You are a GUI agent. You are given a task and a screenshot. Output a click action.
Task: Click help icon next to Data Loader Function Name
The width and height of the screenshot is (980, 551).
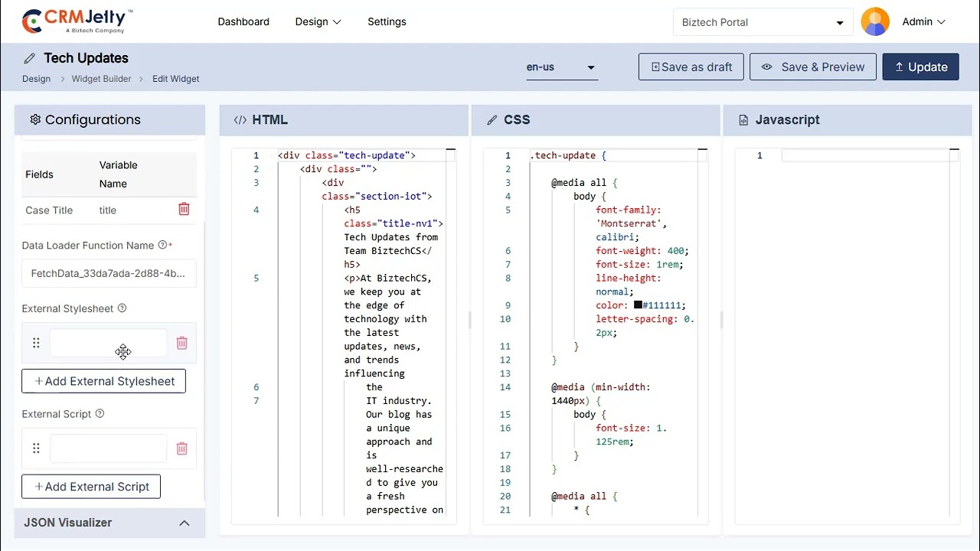(162, 246)
